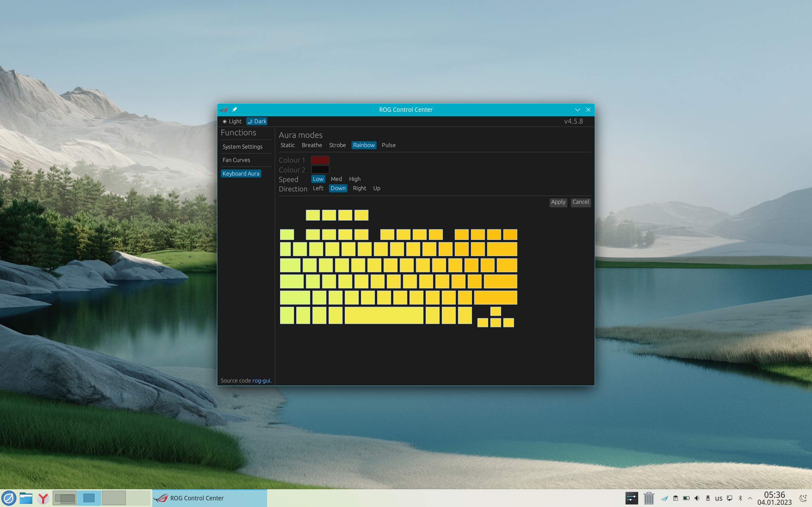Set direction to Right

coord(359,189)
